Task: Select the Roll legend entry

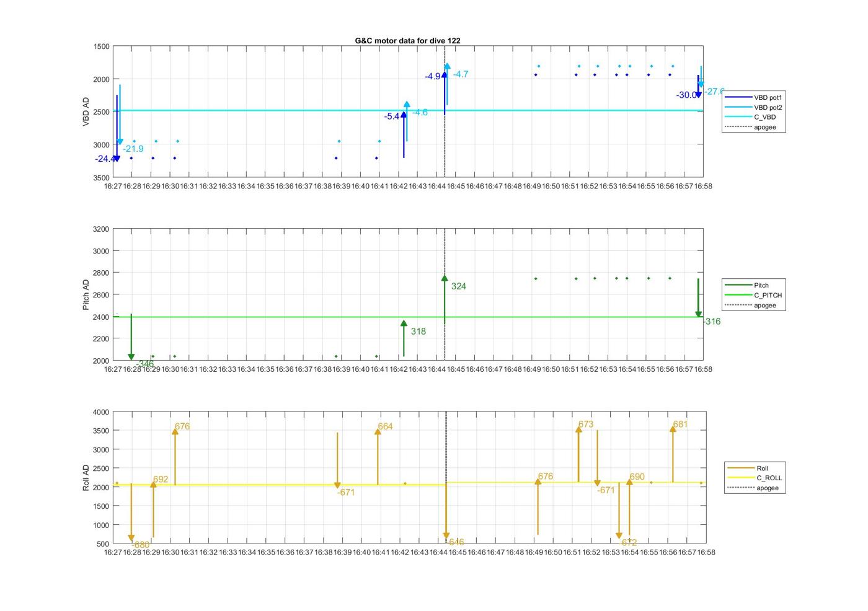Action: point(748,468)
